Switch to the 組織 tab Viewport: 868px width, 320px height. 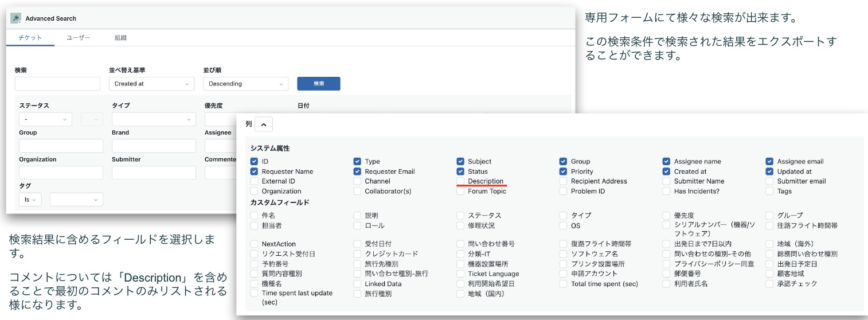(120, 38)
